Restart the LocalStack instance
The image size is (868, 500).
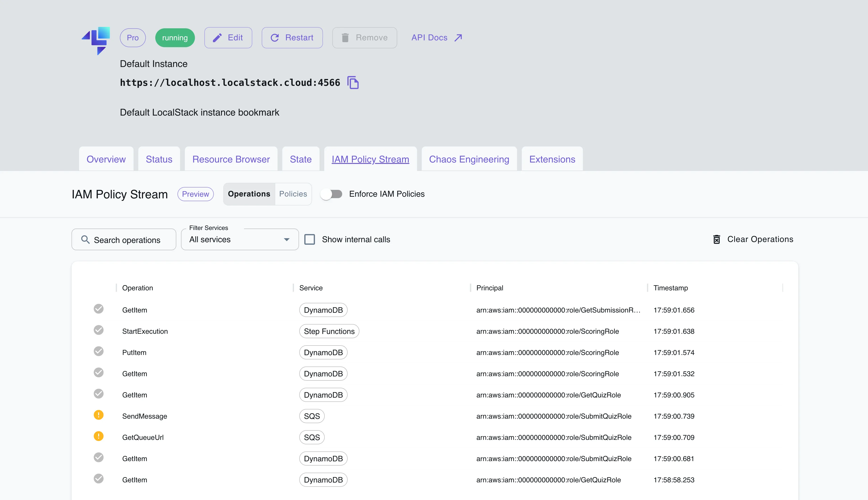[x=292, y=37]
